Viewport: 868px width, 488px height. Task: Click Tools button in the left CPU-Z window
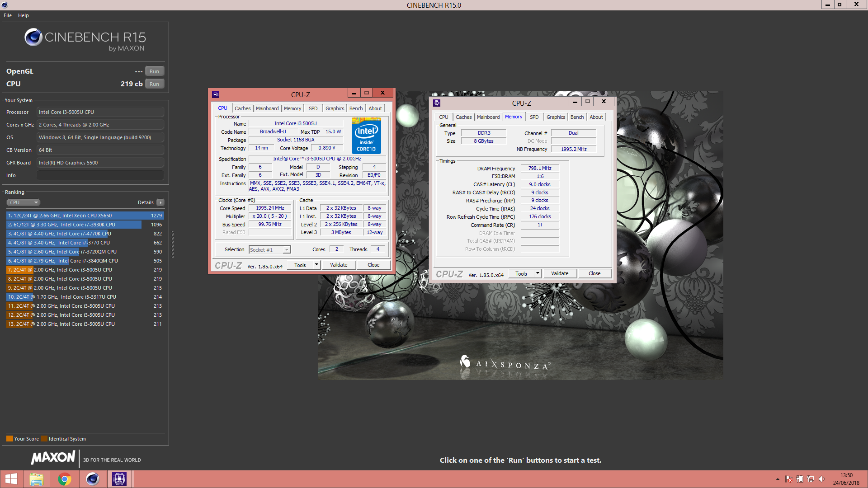[300, 265]
